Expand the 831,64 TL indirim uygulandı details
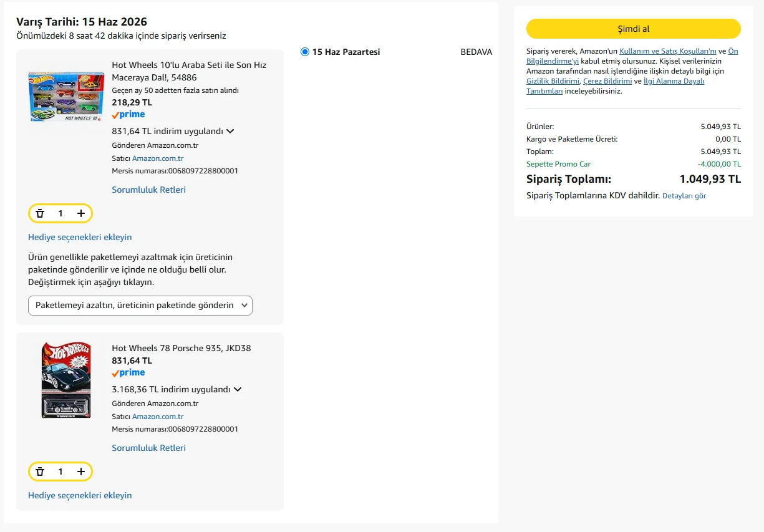This screenshot has height=532, width=764. pos(230,132)
